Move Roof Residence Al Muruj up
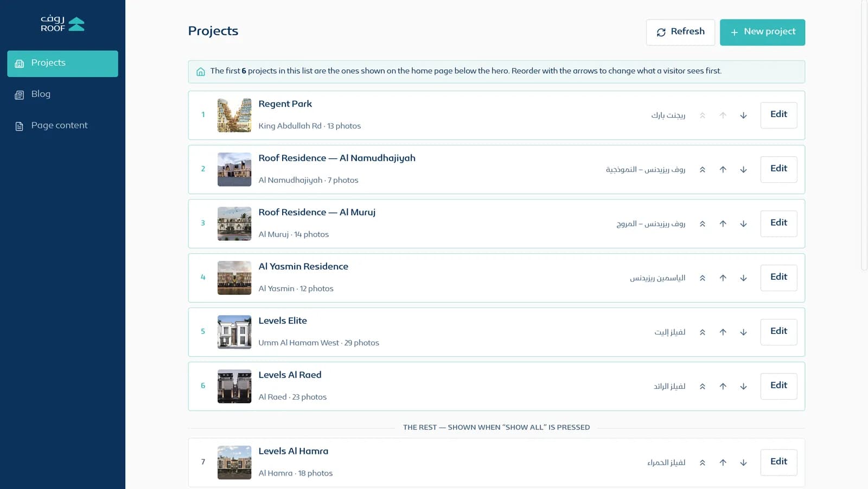 click(x=723, y=224)
